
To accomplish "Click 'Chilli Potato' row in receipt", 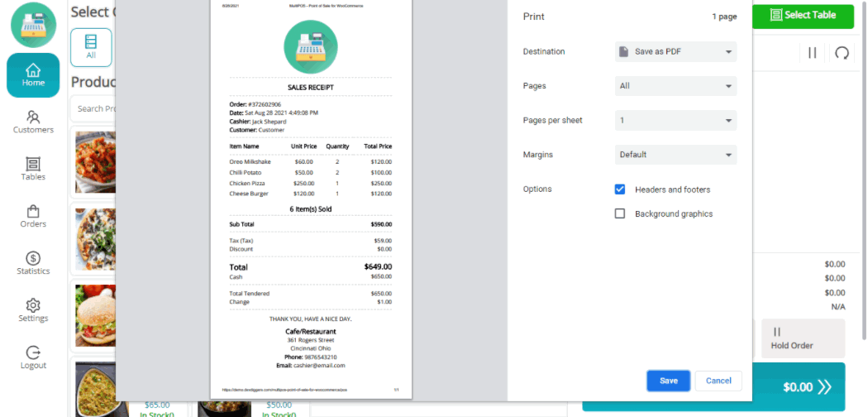I will pos(311,172).
